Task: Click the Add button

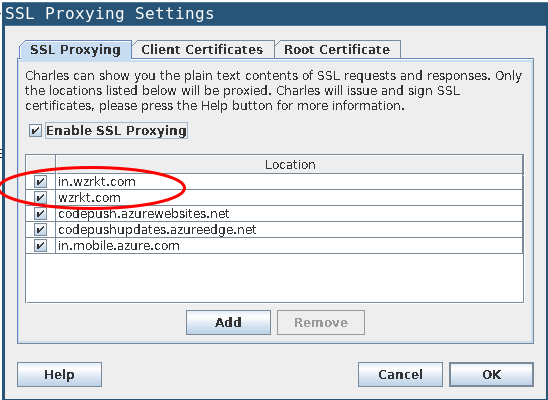Action: tap(228, 322)
